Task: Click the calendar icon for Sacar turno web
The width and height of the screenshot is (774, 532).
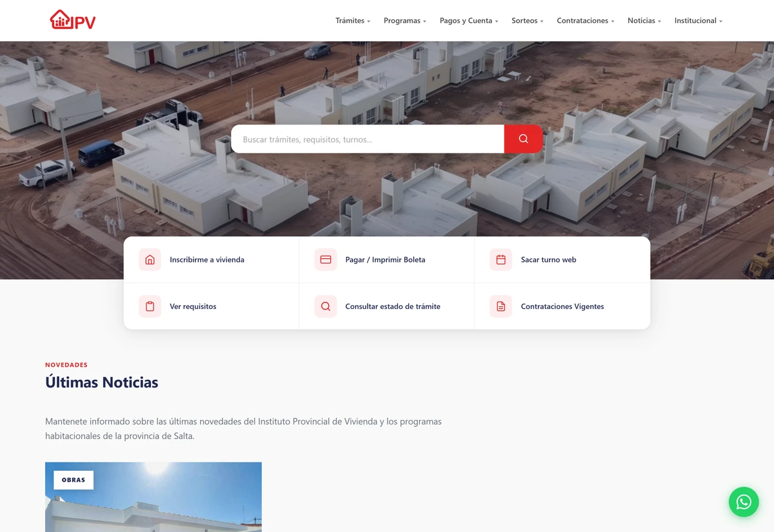Action: [x=501, y=260]
